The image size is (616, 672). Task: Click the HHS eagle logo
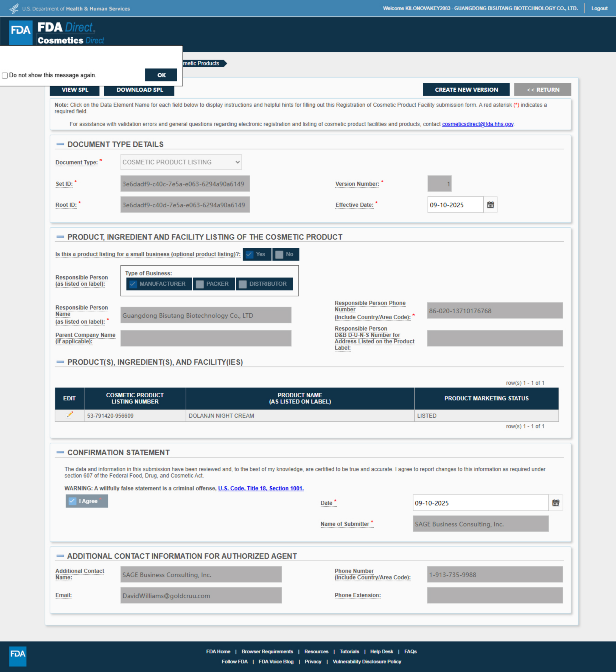click(x=14, y=8)
